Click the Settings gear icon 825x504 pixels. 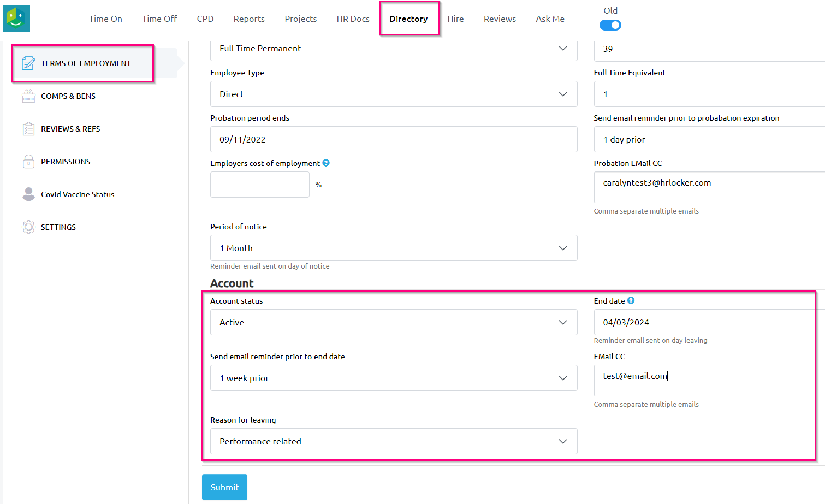[x=28, y=227]
